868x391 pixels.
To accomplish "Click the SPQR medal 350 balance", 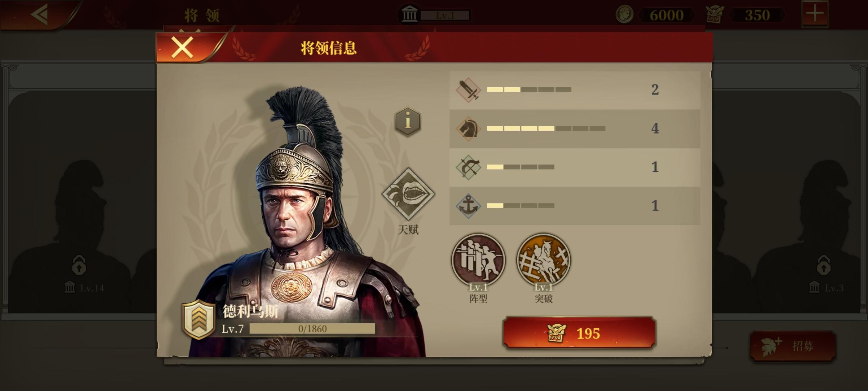I will click(x=745, y=15).
